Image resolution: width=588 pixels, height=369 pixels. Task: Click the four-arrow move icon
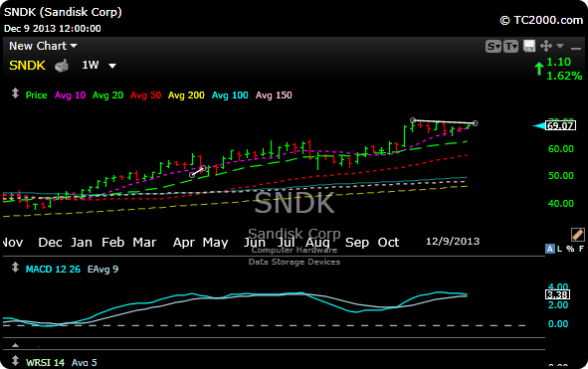546,46
